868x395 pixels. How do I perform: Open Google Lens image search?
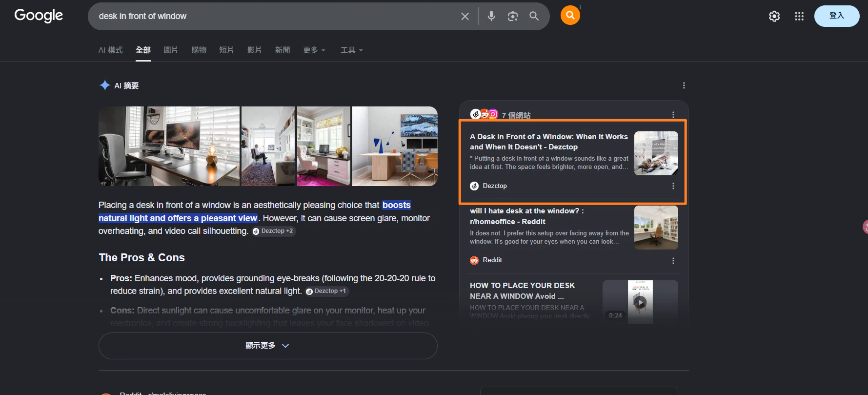point(513,16)
